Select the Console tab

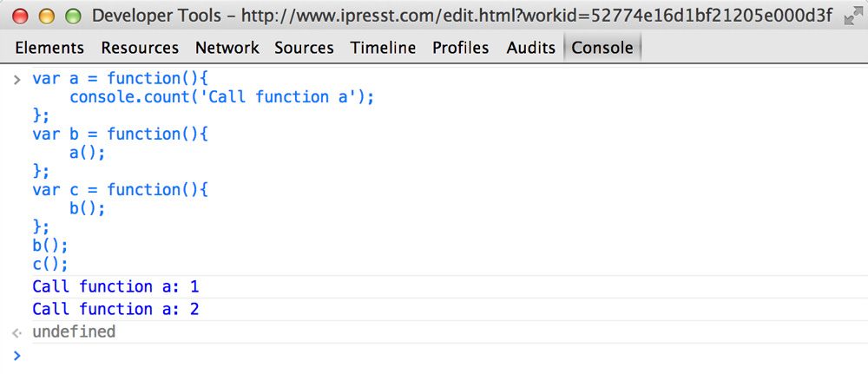(x=602, y=48)
